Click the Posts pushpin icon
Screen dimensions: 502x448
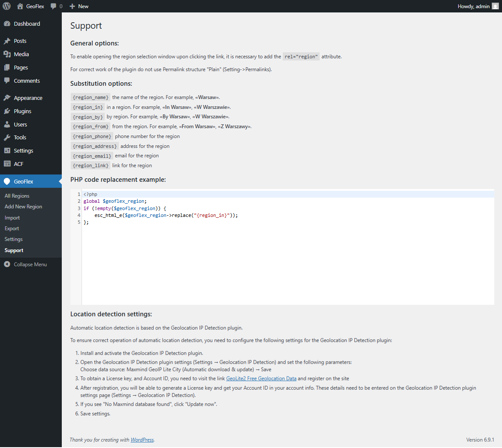pos(7,41)
